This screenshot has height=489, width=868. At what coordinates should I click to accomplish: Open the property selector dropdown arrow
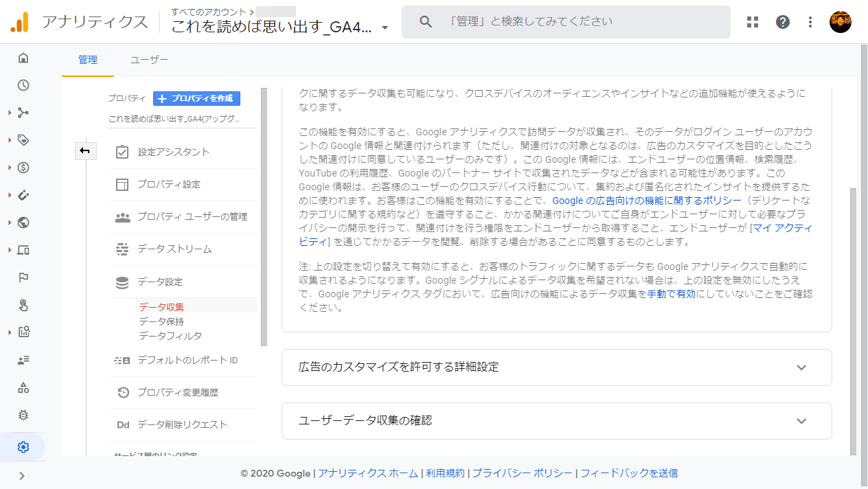(x=385, y=28)
